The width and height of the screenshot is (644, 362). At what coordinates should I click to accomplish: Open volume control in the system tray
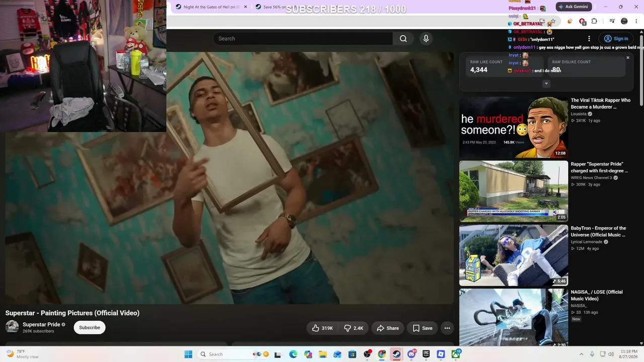(611, 354)
